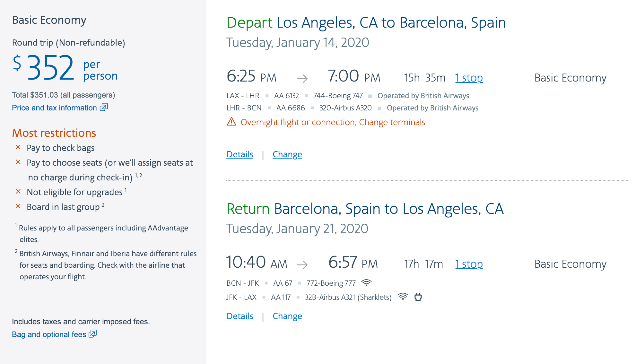644x364 pixels.
Task: Click the external link icon beside Bag and optional fees
Action: [92, 334]
